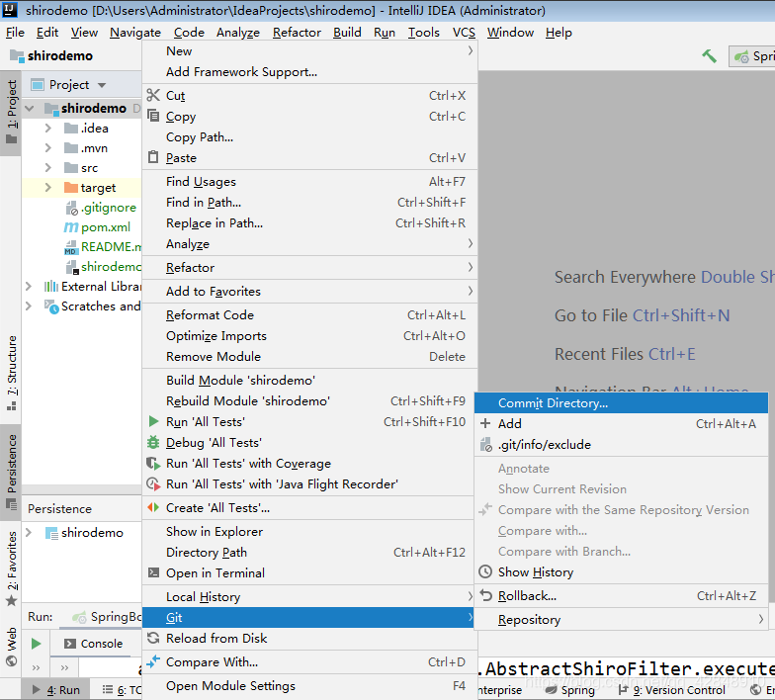Open the 9: Version Control tab

pos(672,690)
